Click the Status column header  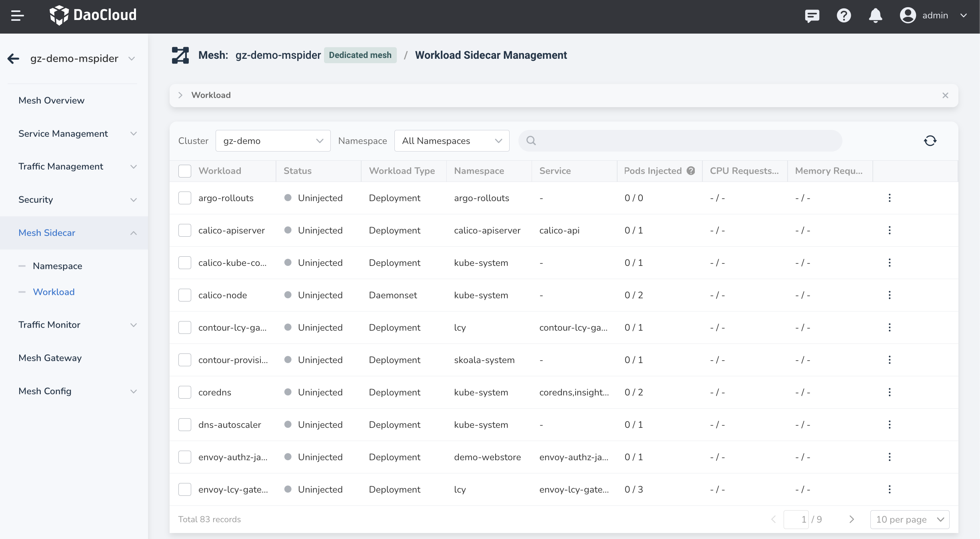pyautogui.click(x=298, y=171)
